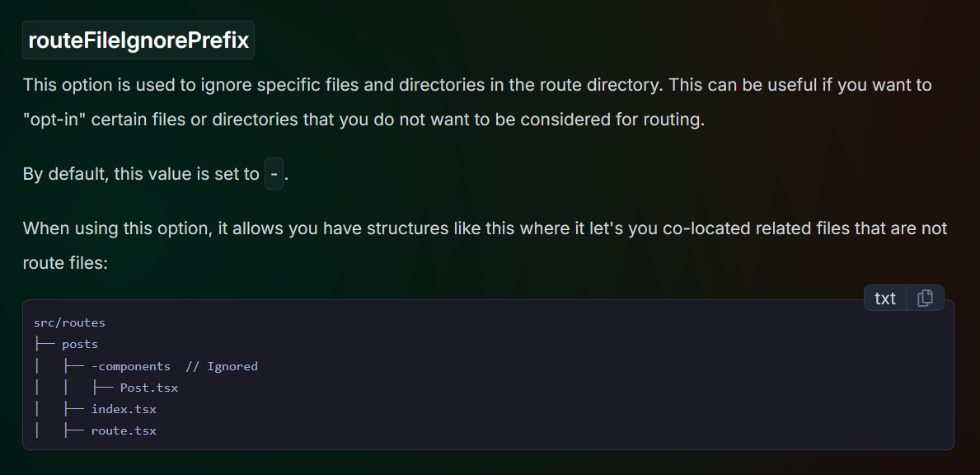Click the // Ignored comment text

(222, 366)
